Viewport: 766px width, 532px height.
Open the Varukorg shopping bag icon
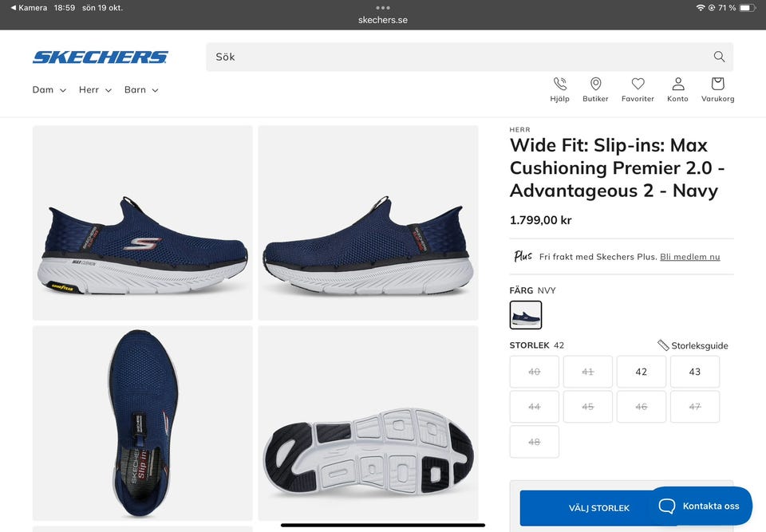pos(717,85)
